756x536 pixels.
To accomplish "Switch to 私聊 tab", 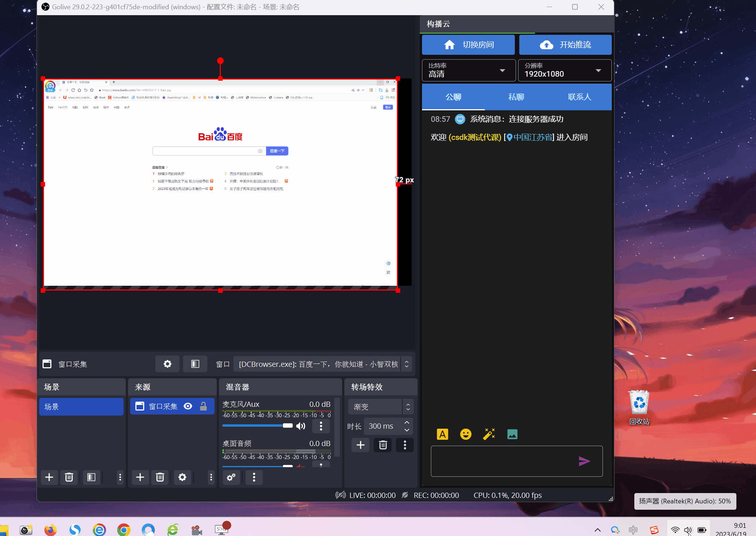I will [x=516, y=97].
